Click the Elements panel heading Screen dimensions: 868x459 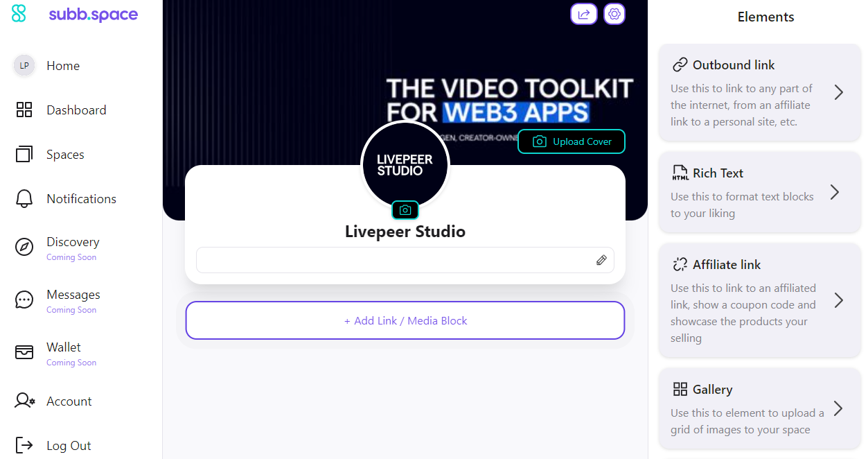tap(766, 17)
